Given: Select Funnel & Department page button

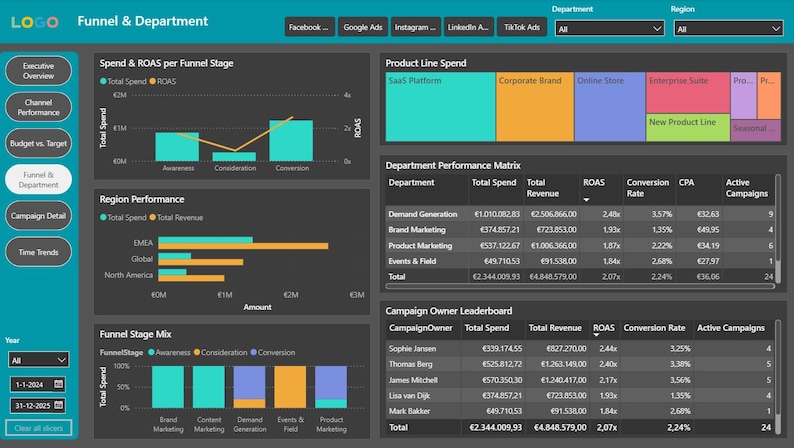Looking at the screenshot, I should 38,180.
